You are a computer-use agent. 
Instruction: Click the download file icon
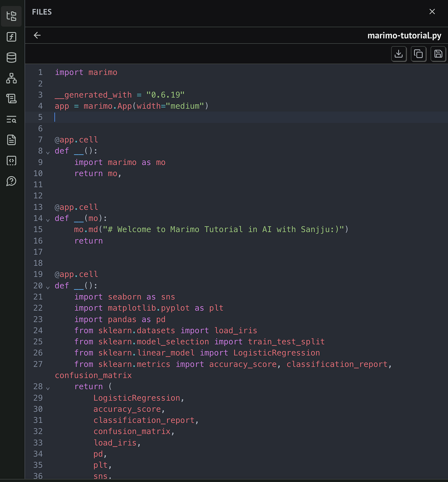coord(399,54)
